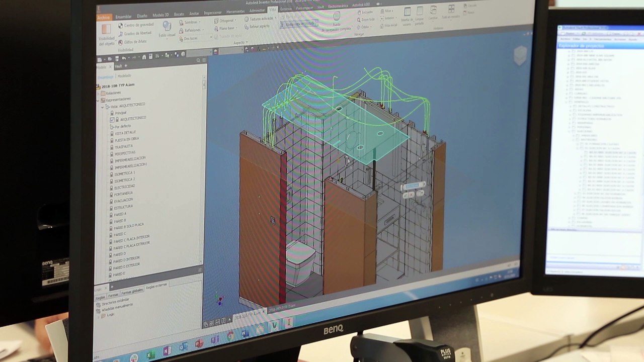Click the Undo arrow in quick access toolbar
The width and height of the screenshot is (644, 362).
point(124,58)
